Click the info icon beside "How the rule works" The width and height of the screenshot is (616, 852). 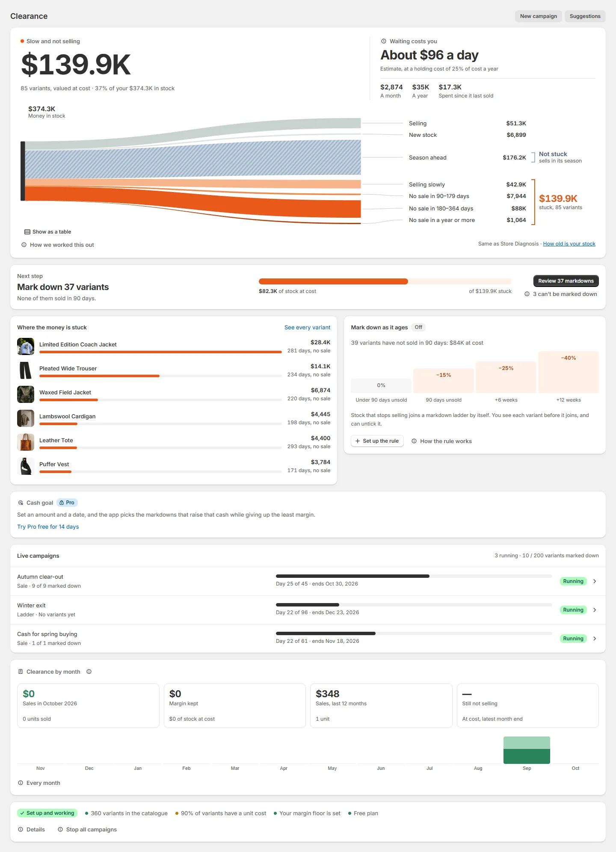coord(414,441)
